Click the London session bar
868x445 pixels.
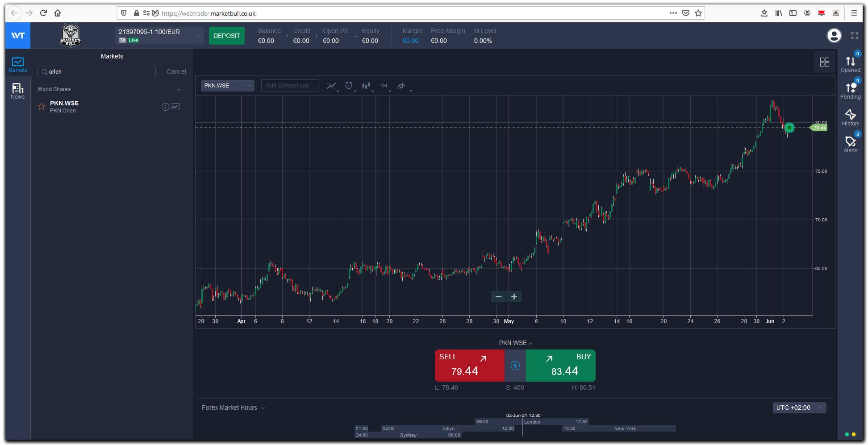pos(532,421)
